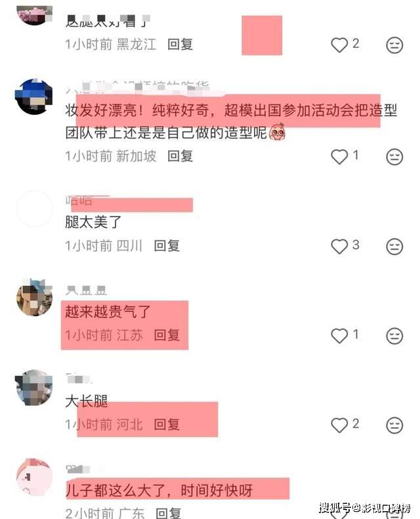Viewport: 420px width, 519px height.
Task: Tap dislike face on Singapore comment
Action: pos(394,156)
